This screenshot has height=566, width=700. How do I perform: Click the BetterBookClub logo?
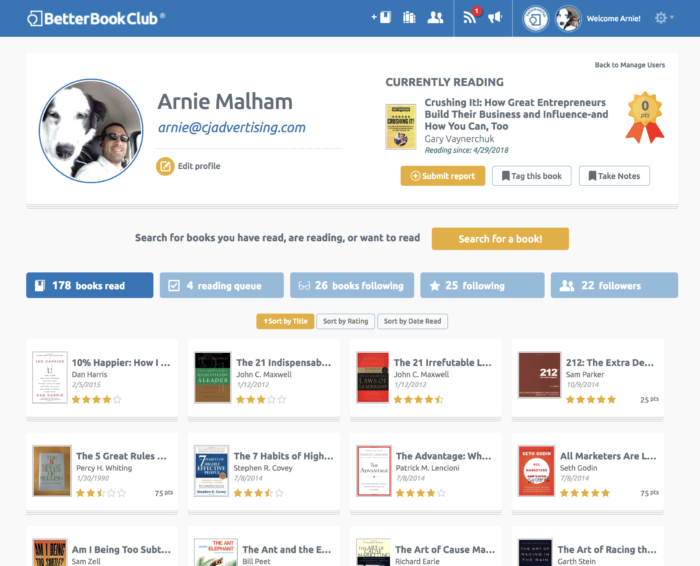click(96, 18)
